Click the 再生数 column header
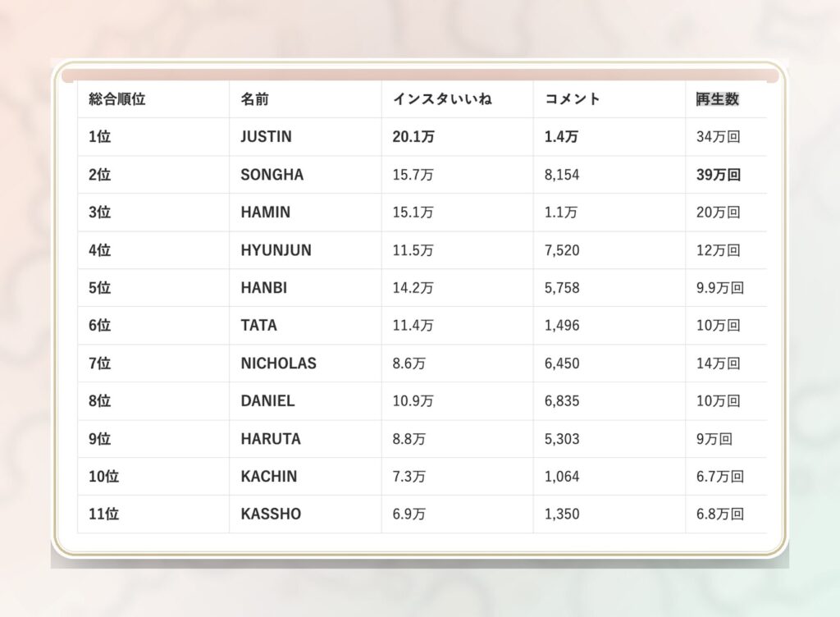The image size is (840, 617). (x=718, y=99)
